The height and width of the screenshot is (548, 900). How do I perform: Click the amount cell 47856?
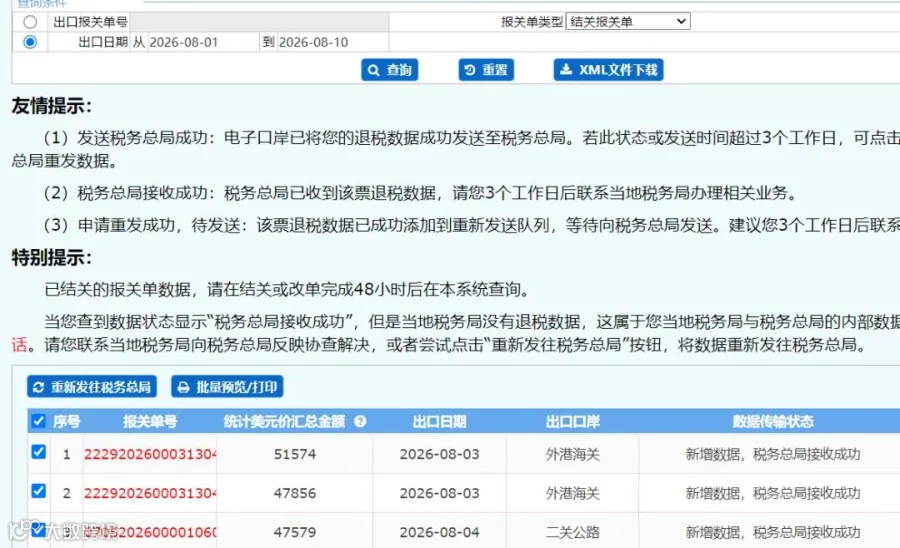tap(295, 493)
